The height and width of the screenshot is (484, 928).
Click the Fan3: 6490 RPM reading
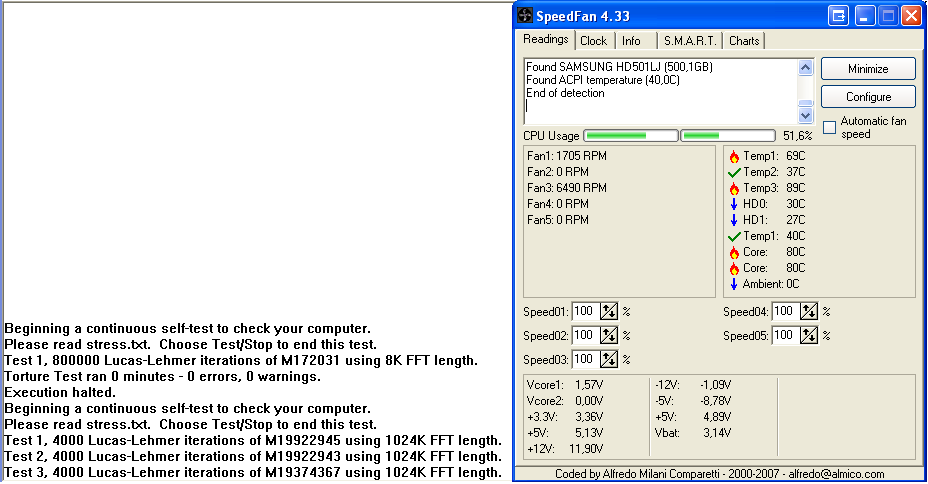[x=566, y=188]
